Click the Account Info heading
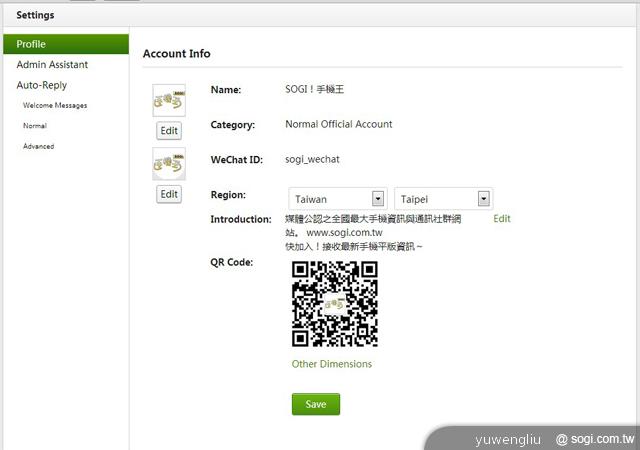The image size is (640, 450). pos(177,53)
